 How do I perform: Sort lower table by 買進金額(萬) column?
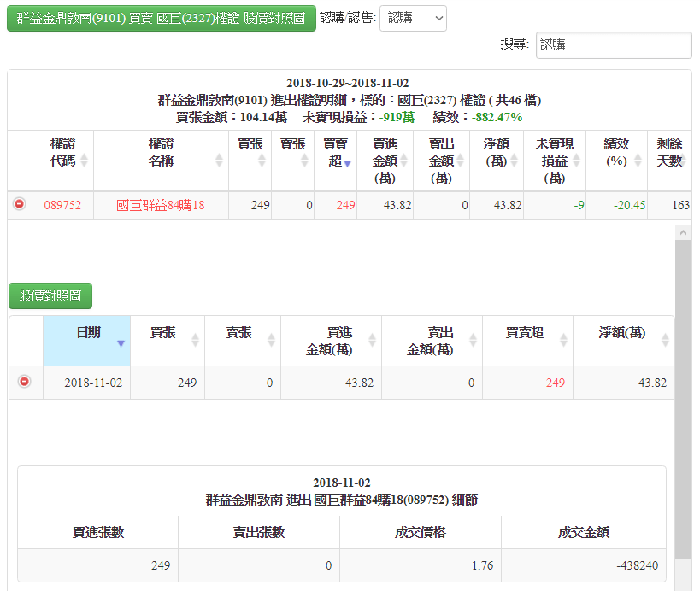coord(330,341)
